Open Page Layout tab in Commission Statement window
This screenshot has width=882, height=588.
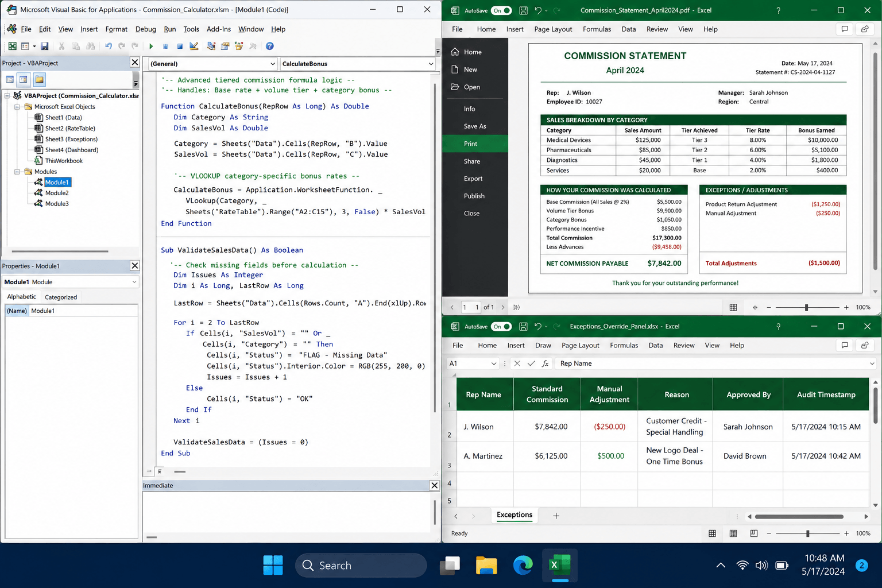tap(553, 29)
